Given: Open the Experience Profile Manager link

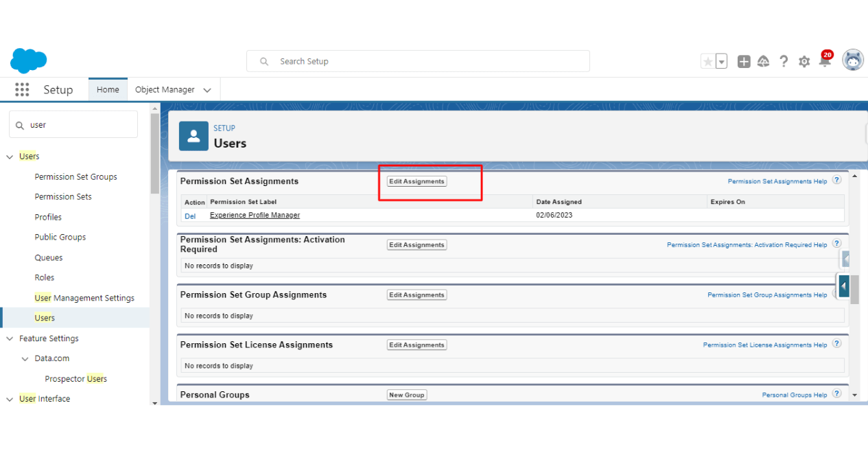Looking at the screenshot, I should [x=255, y=216].
